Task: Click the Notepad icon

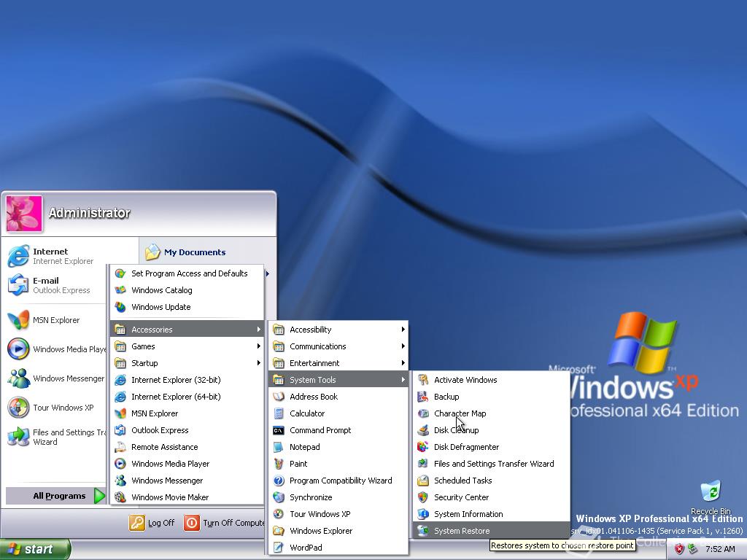Action: click(279, 447)
